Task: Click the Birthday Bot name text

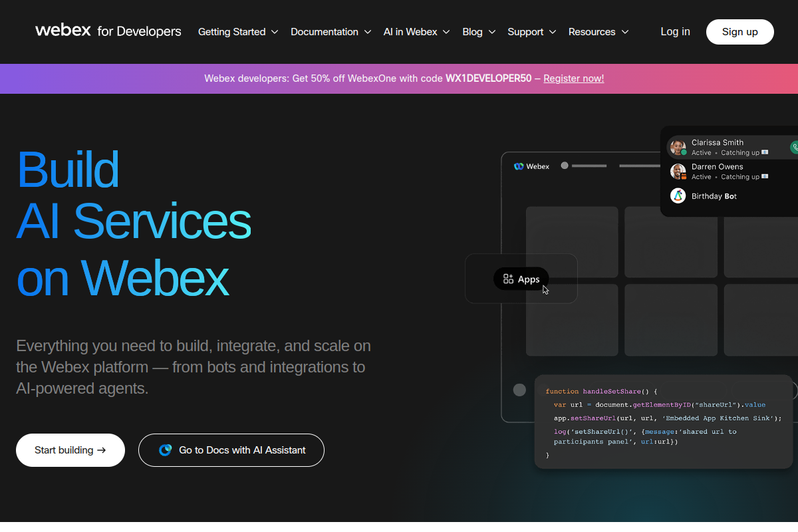Action: (x=714, y=196)
